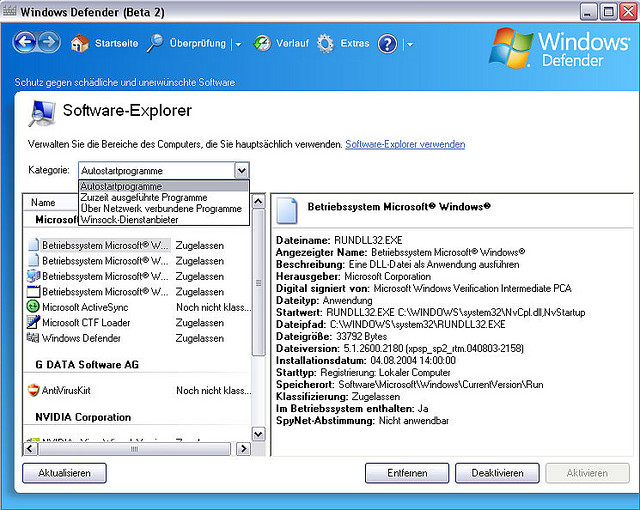
Task: Click the AntiVirusKit shield icon
Action: tap(33, 390)
